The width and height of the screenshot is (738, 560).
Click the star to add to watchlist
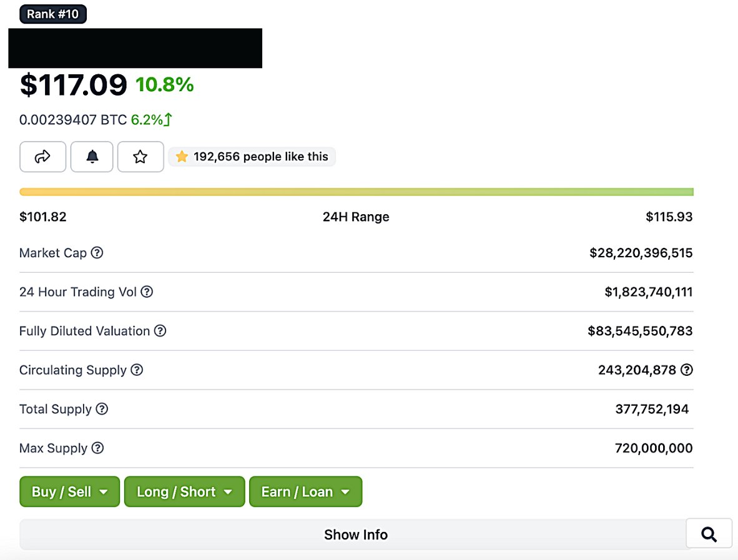(140, 157)
